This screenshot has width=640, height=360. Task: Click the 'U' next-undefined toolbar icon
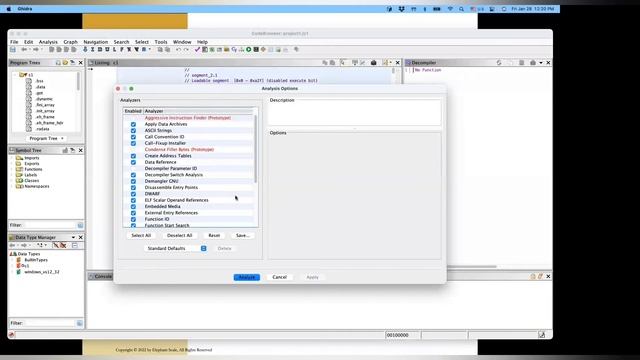click(107, 50)
